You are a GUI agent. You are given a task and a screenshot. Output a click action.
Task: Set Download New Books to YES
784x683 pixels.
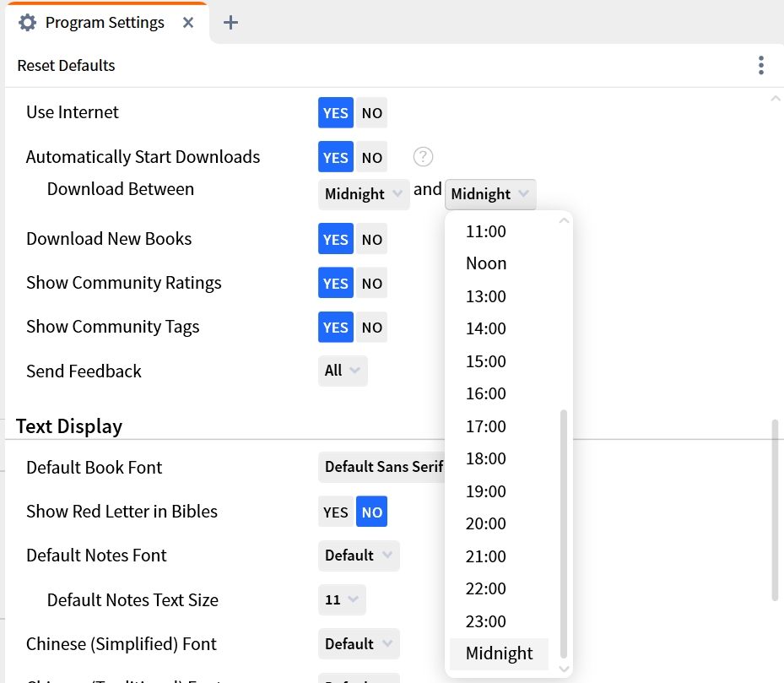(336, 239)
